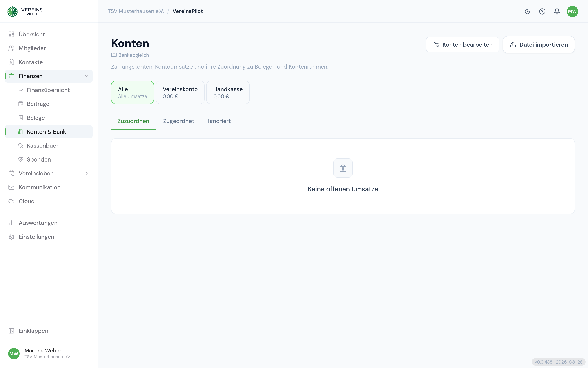Select Konten & Bank submenu item
Image resolution: width=588 pixels, height=368 pixels.
pos(49,132)
